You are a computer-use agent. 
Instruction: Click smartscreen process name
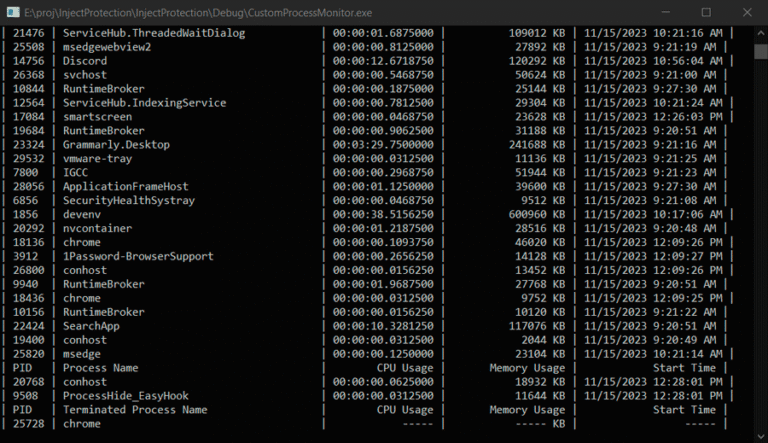coord(97,117)
